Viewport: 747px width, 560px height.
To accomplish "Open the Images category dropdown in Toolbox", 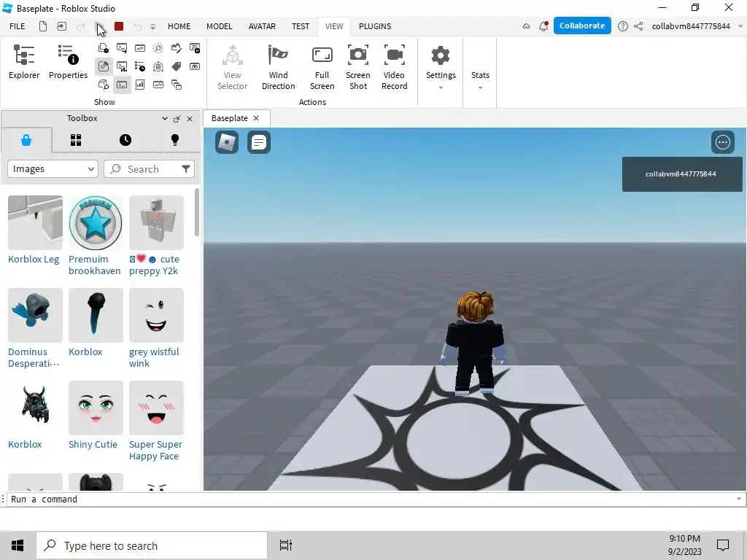I will click(x=53, y=168).
